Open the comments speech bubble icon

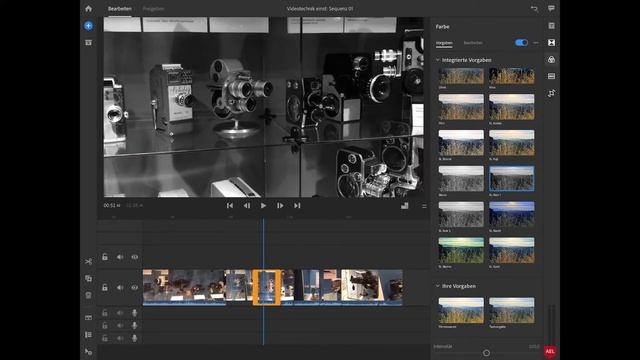click(551, 9)
